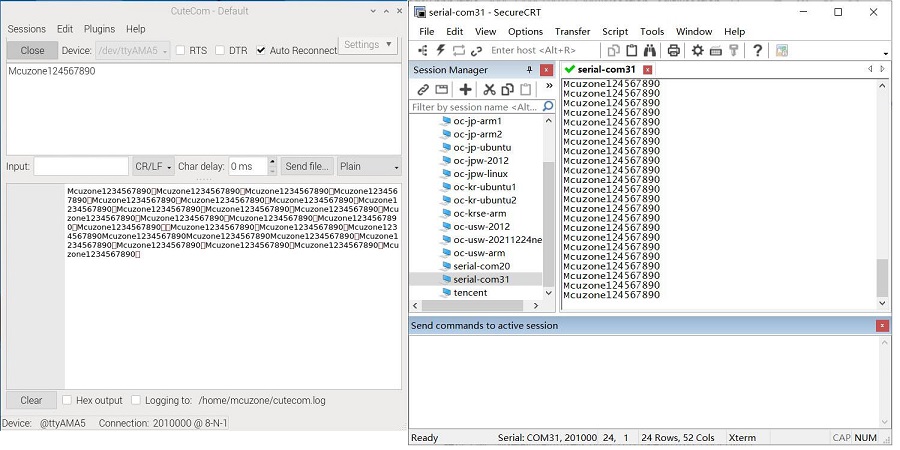Viewport: 900px width, 450px height.
Task: Click the Clear output button
Action: point(31,400)
